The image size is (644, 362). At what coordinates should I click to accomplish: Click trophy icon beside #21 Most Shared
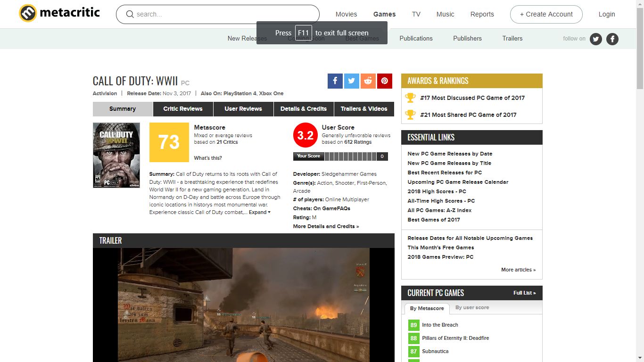click(x=411, y=115)
